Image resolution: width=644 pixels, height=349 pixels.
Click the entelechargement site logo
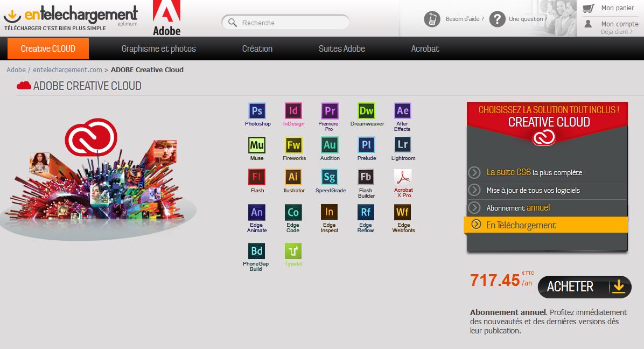(x=71, y=18)
